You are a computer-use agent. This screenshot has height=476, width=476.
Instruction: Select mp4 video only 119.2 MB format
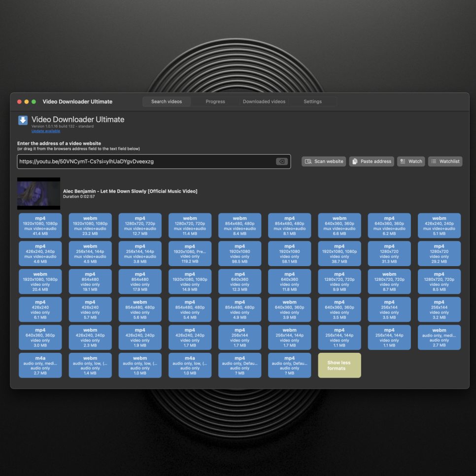click(190, 253)
